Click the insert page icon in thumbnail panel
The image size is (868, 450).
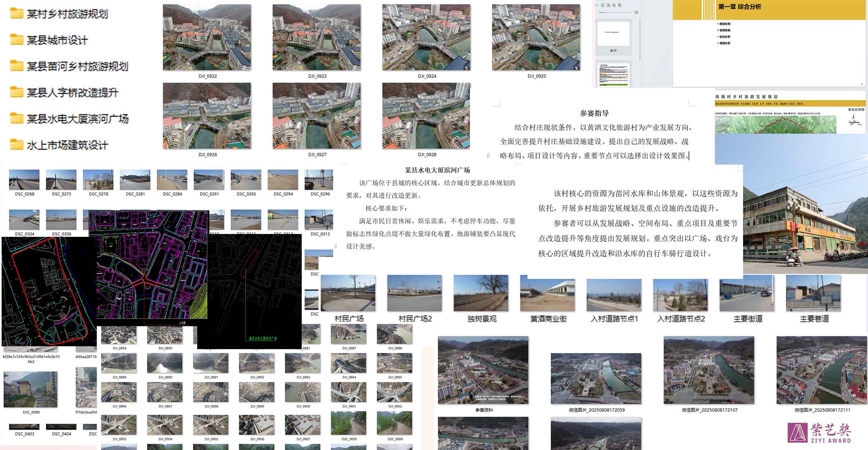pos(603,5)
